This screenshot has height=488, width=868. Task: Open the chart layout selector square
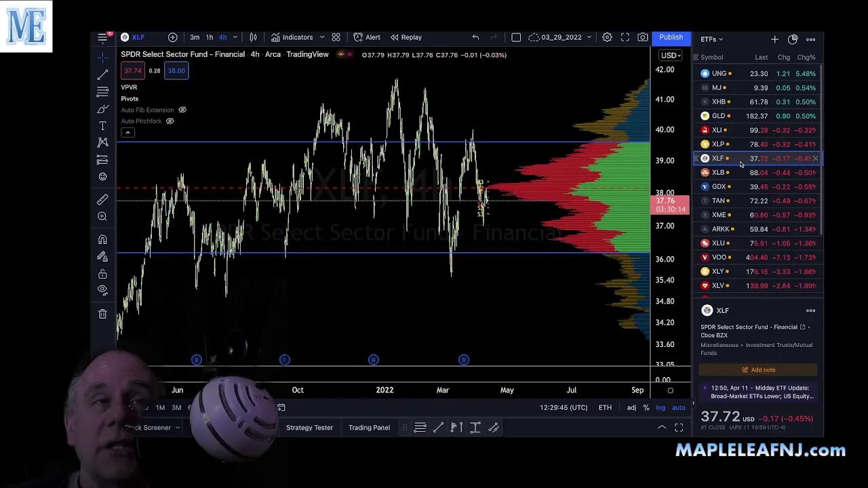tap(516, 37)
